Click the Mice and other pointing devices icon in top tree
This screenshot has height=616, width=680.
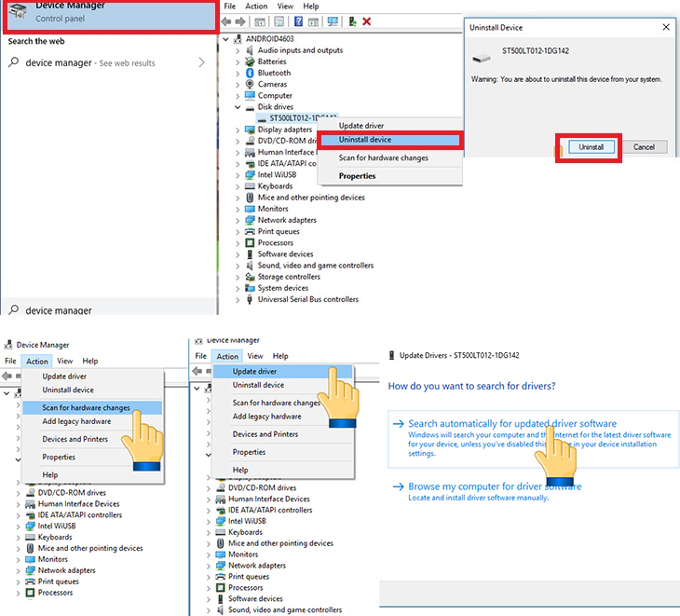point(250,198)
